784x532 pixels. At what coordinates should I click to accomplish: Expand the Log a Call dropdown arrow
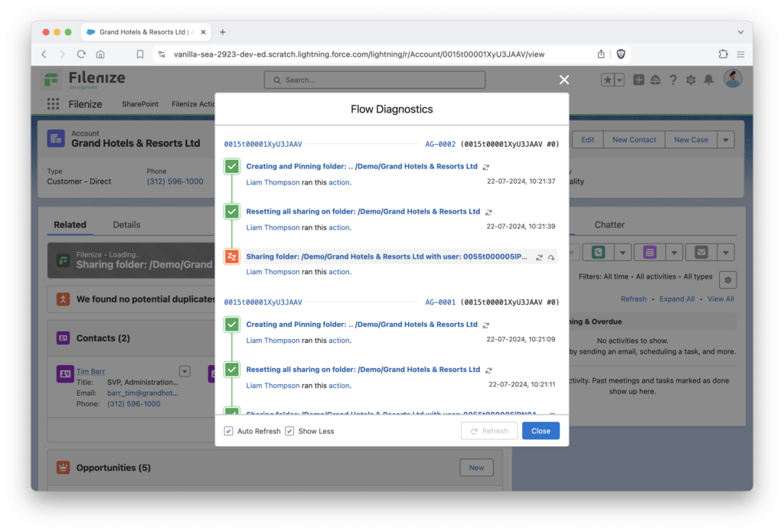coord(622,253)
